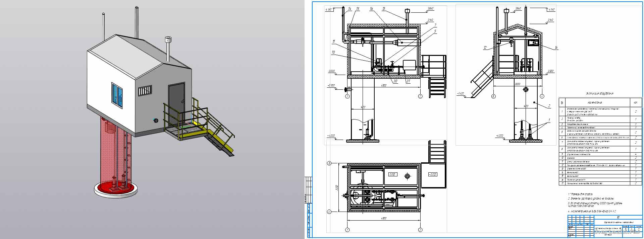The height and width of the screenshot is (239, 644).
Task: Select callout number 12 in the side section
Action: pyautogui.click(x=485, y=48)
